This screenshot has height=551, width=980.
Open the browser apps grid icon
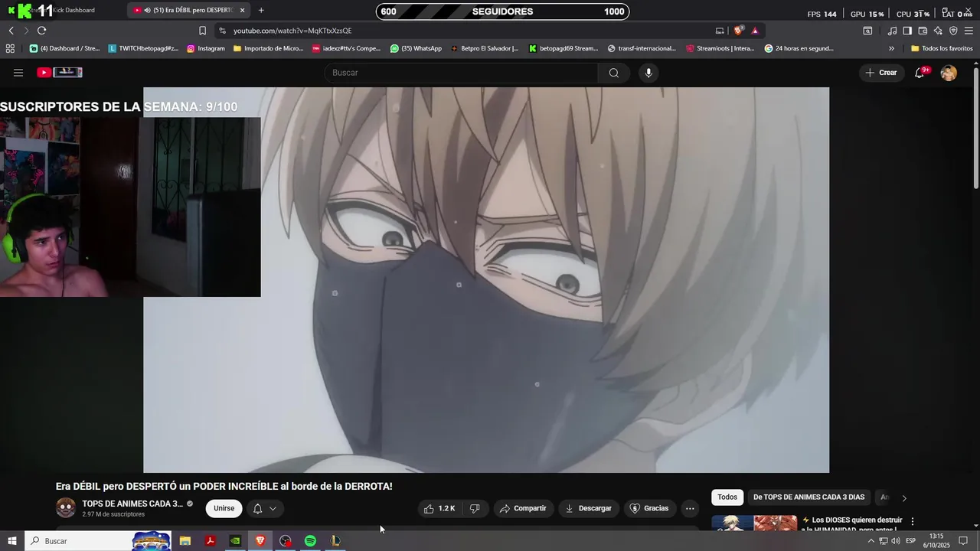(x=10, y=48)
